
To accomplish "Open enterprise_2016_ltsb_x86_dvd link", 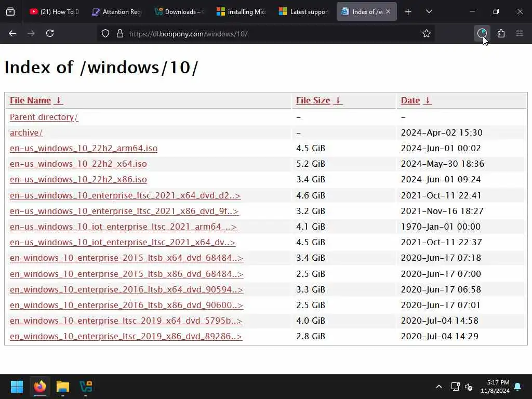I will click(x=127, y=305).
